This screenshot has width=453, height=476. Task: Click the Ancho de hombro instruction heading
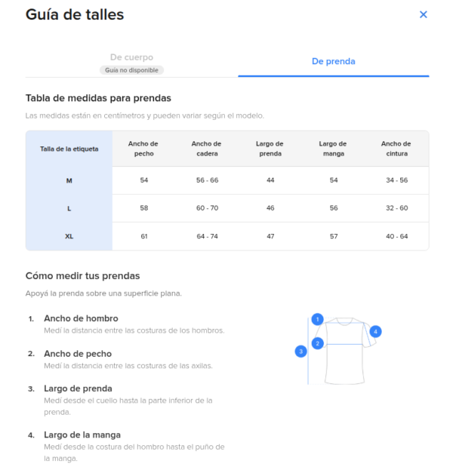click(81, 318)
